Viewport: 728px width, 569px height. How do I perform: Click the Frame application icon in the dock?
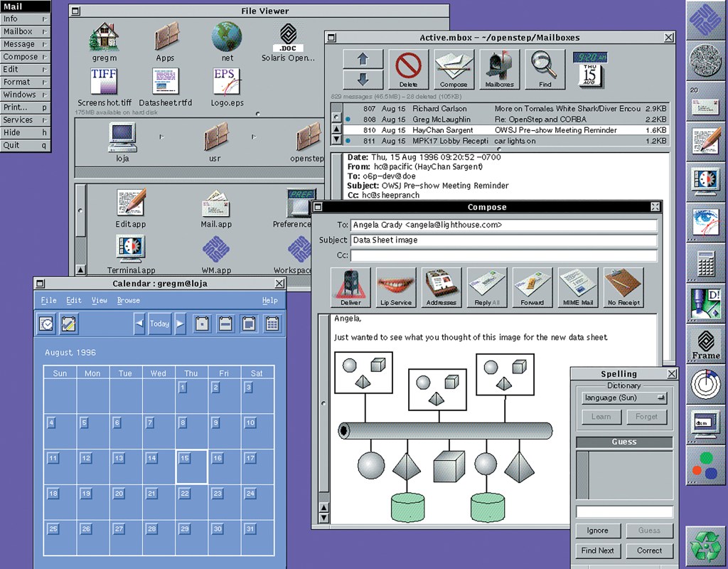706,345
